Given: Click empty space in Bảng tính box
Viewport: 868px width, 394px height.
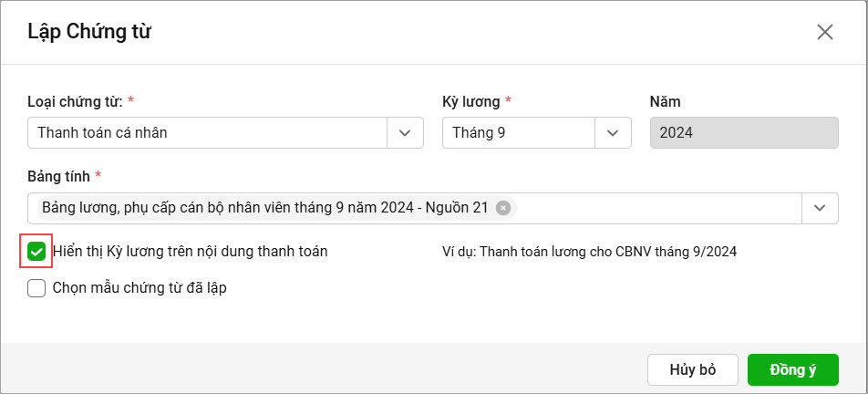Looking at the screenshot, I should click(658, 208).
